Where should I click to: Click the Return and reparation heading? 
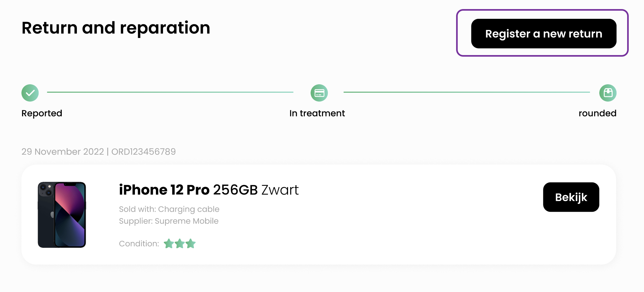pos(116,28)
